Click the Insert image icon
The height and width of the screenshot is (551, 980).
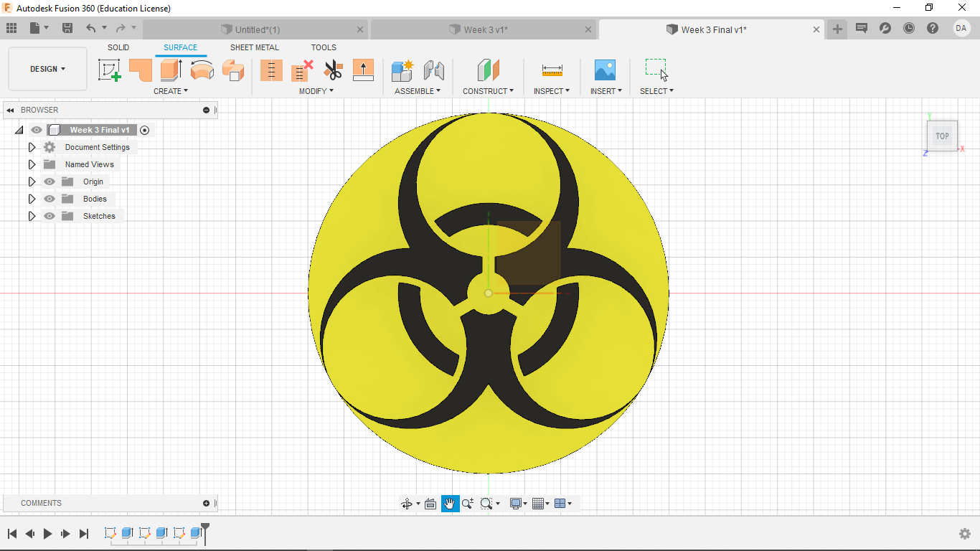[x=605, y=70]
